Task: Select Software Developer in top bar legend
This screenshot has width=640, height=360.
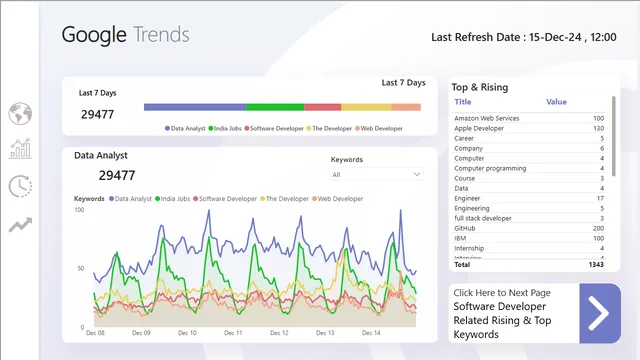Action: (x=274, y=128)
